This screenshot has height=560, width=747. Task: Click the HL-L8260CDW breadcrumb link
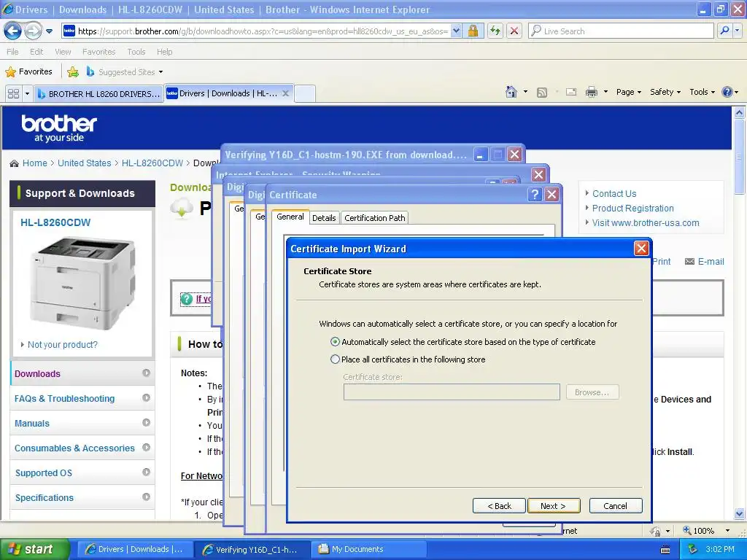coord(152,163)
